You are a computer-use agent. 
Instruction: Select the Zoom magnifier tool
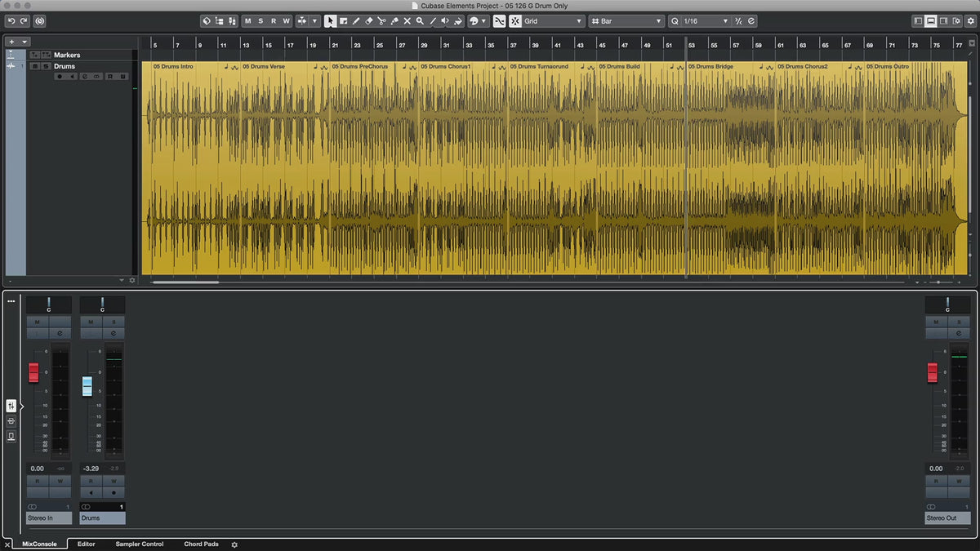point(420,21)
